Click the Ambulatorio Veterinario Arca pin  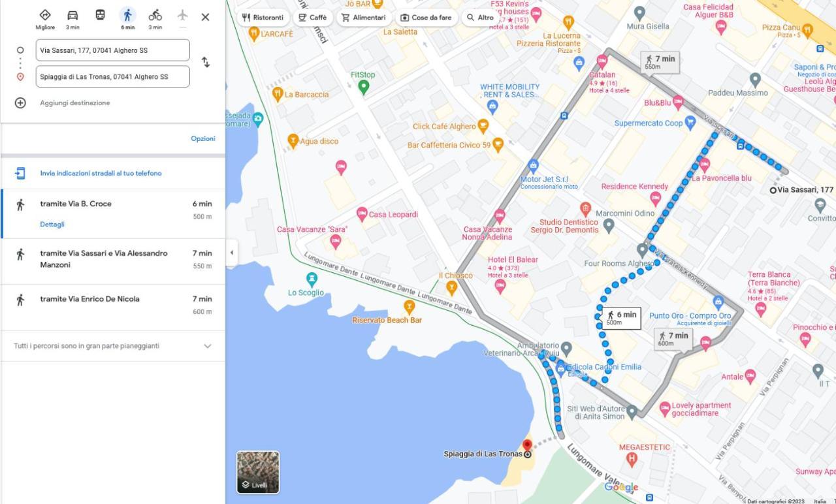pyautogui.click(x=566, y=349)
